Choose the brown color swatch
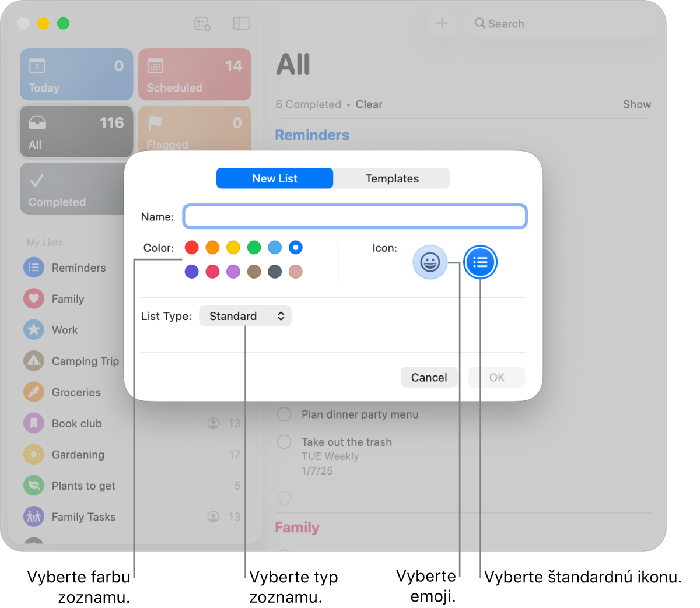This screenshot has width=700, height=608. click(254, 272)
